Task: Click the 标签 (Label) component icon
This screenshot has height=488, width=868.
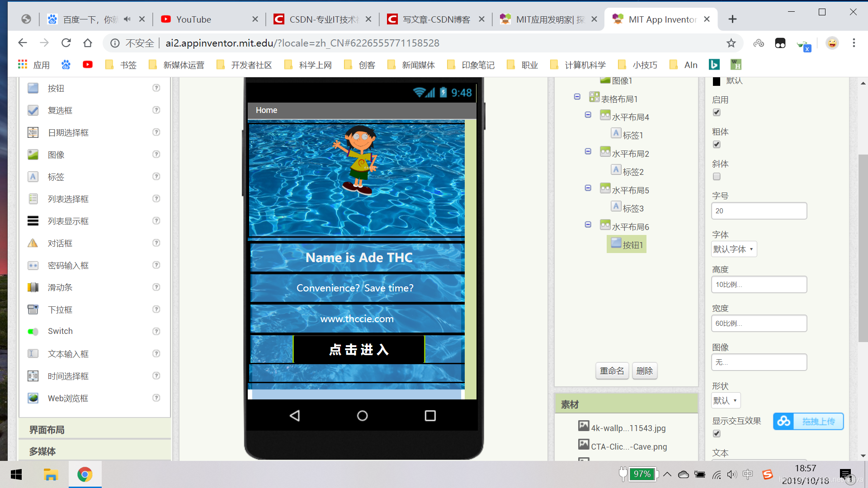Action: point(33,176)
